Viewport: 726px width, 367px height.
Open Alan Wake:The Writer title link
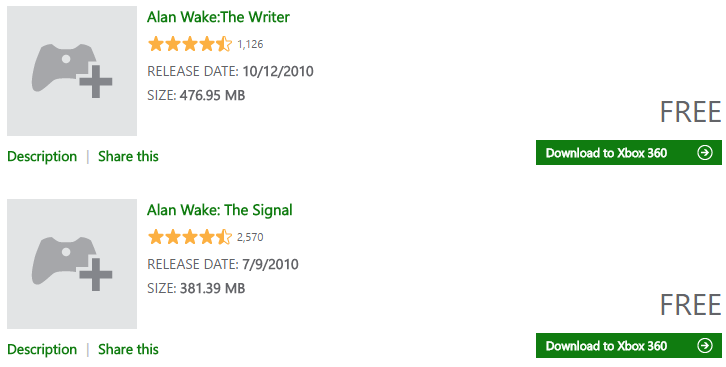tap(218, 17)
